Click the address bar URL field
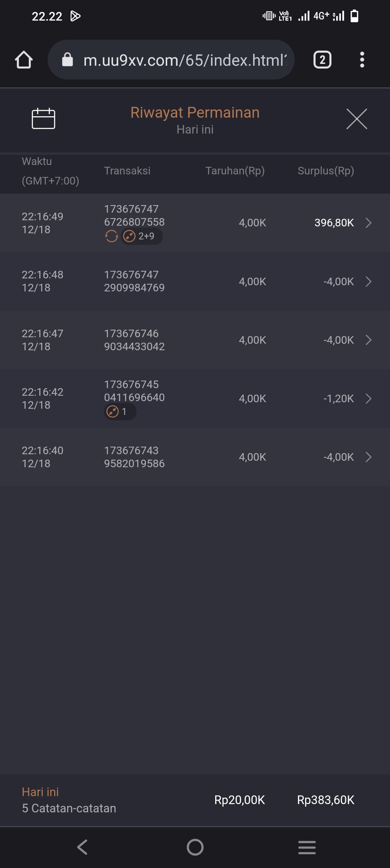390x868 pixels. [185, 60]
